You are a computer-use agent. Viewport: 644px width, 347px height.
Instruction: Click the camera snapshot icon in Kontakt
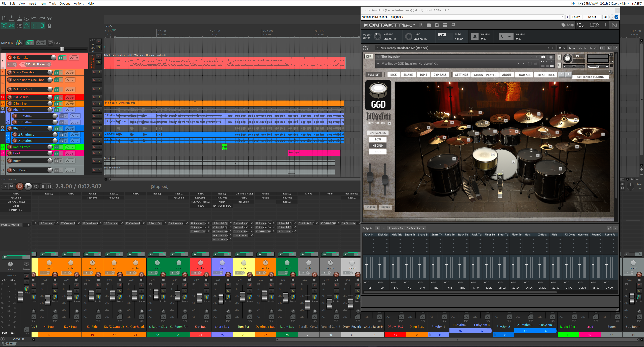pyautogui.click(x=543, y=57)
